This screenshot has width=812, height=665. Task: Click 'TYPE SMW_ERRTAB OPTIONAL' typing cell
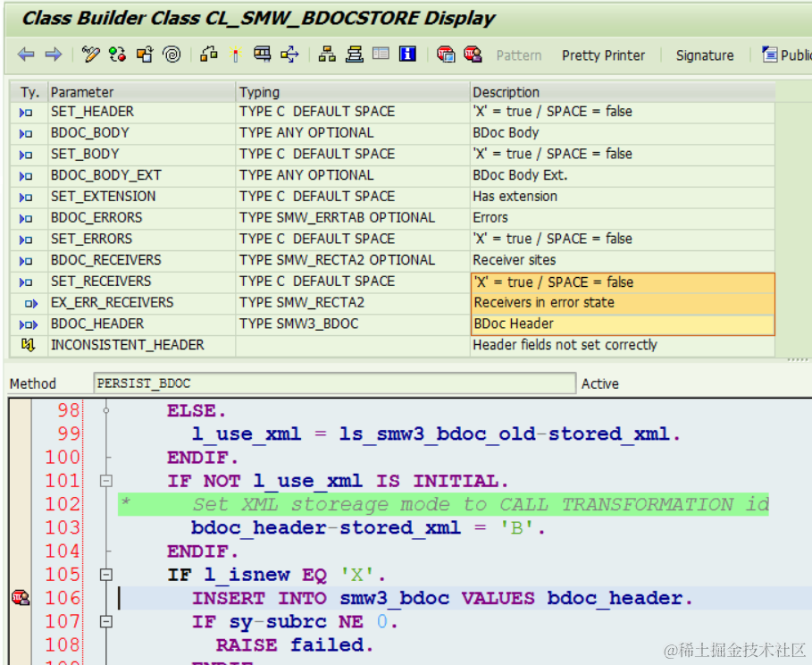tap(353, 218)
